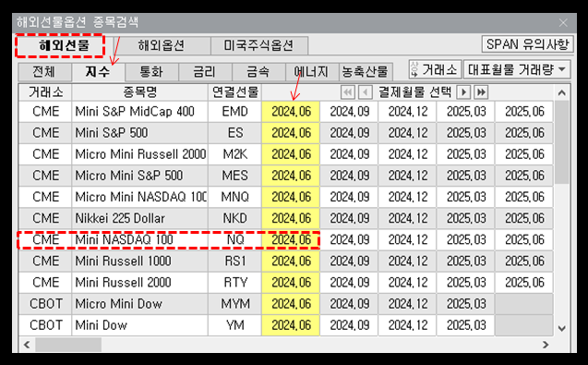Select the 통화 category tab
The height and width of the screenshot is (365, 588).
(152, 72)
